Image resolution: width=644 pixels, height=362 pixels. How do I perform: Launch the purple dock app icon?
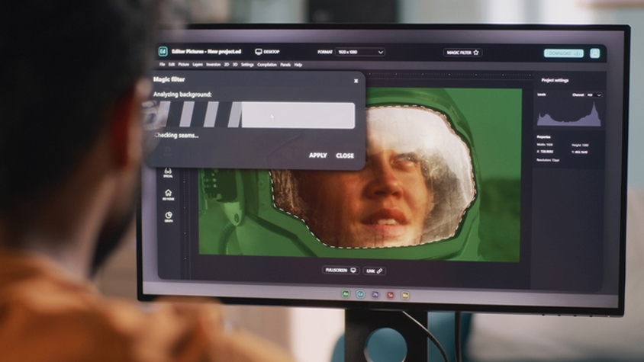375,294
